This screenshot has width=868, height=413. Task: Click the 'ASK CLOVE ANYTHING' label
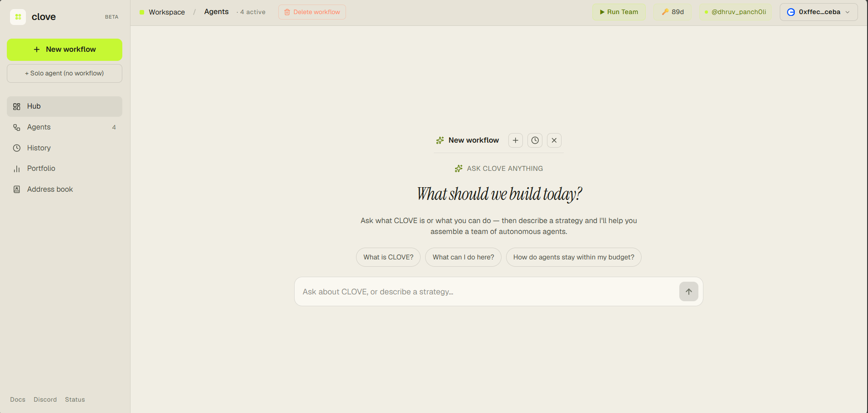[x=505, y=169]
